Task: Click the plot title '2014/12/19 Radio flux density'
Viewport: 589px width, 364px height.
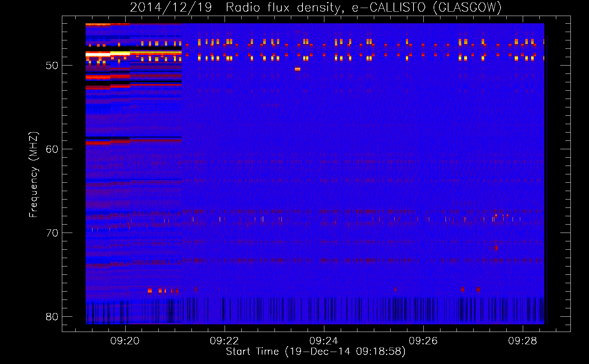Action: pyautogui.click(x=316, y=8)
